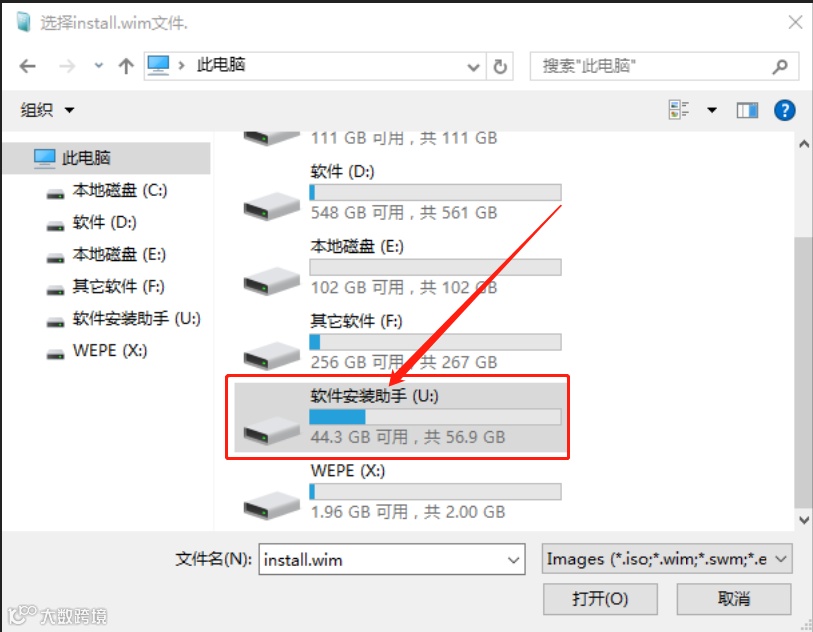Click the 文件名 input field
Image resolution: width=813 pixels, height=632 pixels.
pos(391,559)
